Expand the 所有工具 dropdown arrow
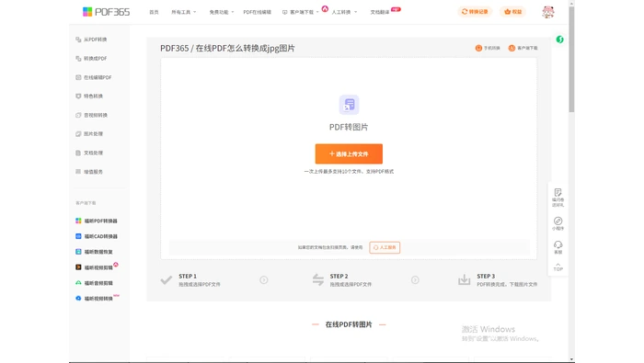Image resolution: width=644 pixels, height=363 pixels. (x=195, y=12)
